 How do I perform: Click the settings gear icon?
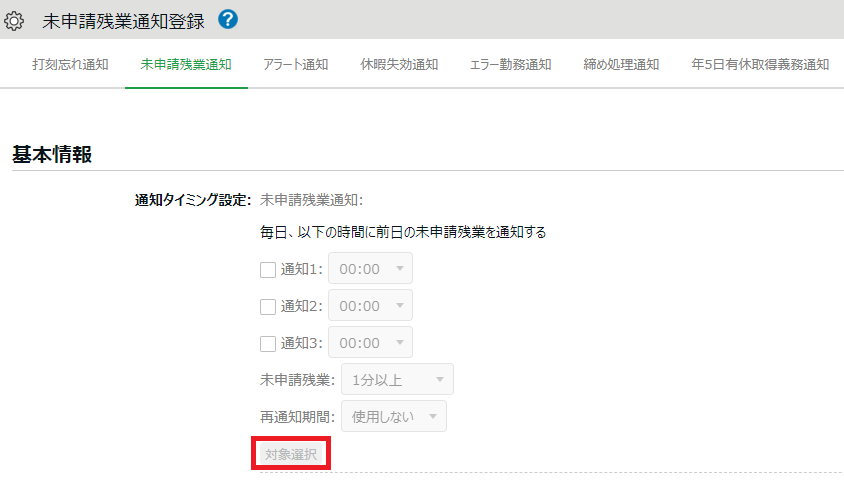(x=15, y=20)
